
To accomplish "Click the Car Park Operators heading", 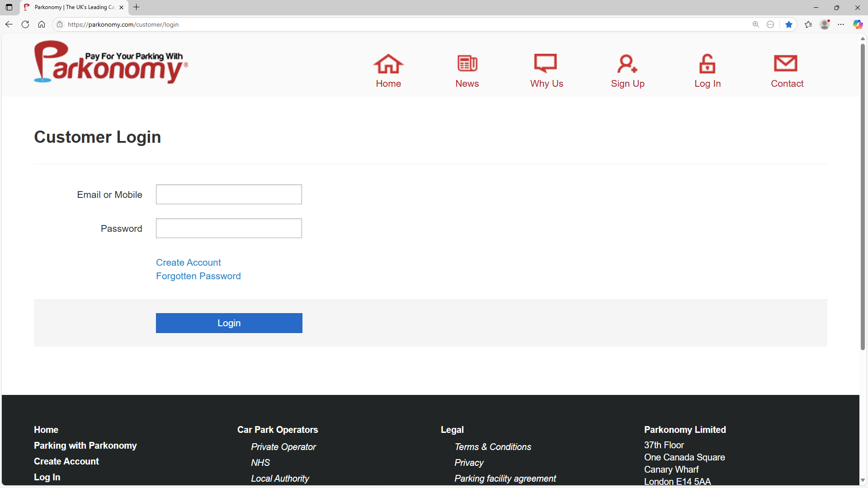I will (x=278, y=430).
